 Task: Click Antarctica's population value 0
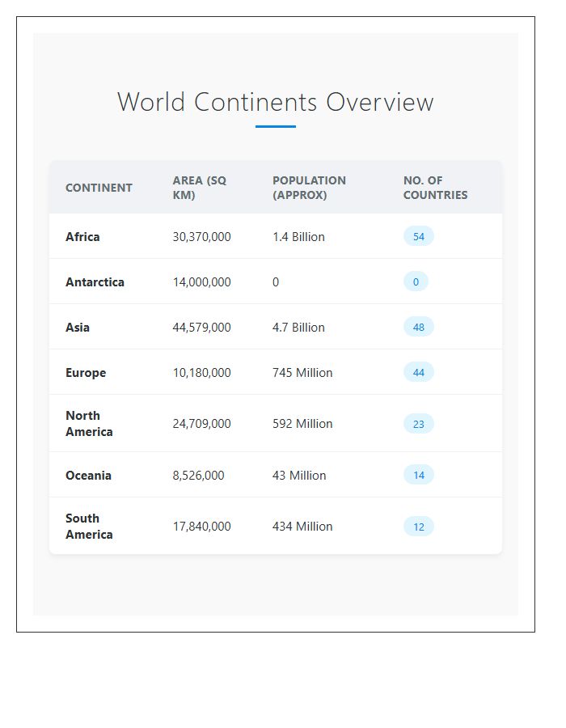click(x=276, y=282)
